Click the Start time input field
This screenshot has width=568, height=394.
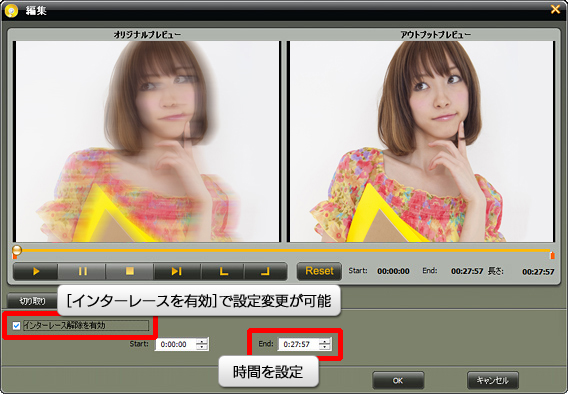176,344
